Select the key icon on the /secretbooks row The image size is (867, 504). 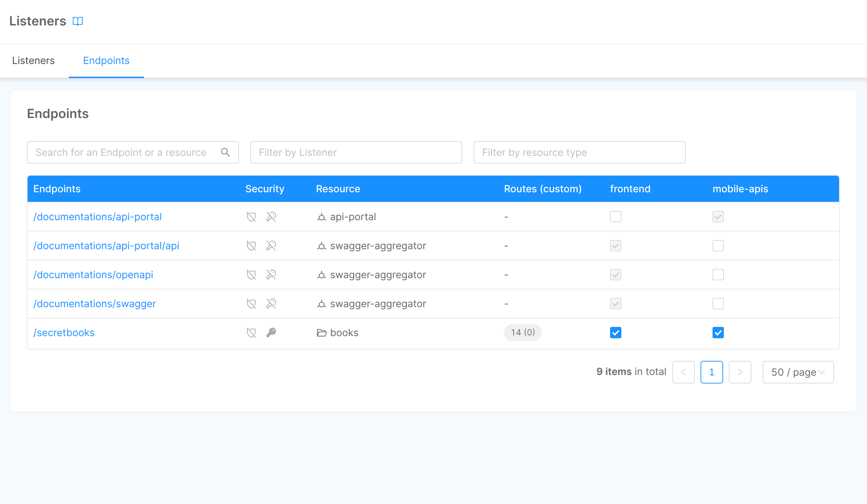click(271, 333)
